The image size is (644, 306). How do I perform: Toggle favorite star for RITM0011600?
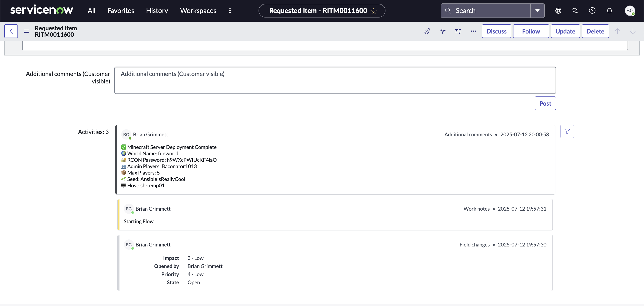tap(374, 11)
